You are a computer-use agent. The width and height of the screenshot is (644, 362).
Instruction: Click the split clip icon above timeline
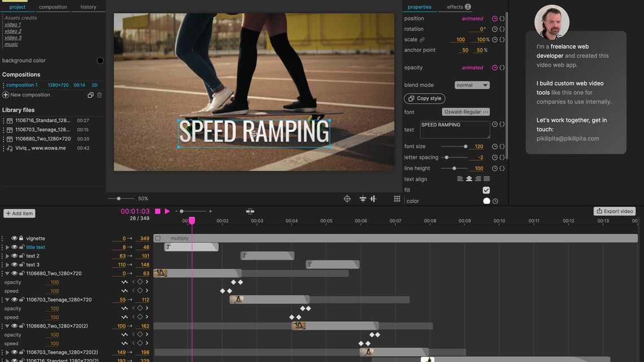tap(250, 211)
